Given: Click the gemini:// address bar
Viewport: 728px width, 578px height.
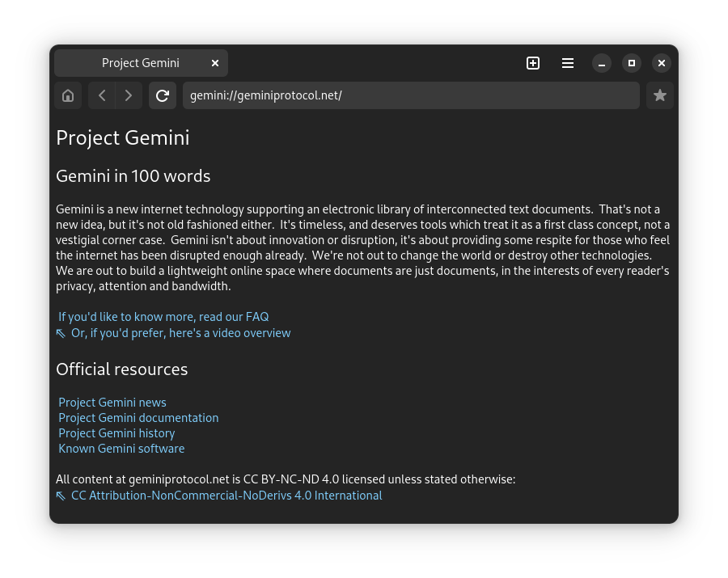Looking at the screenshot, I should click(411, 95).
